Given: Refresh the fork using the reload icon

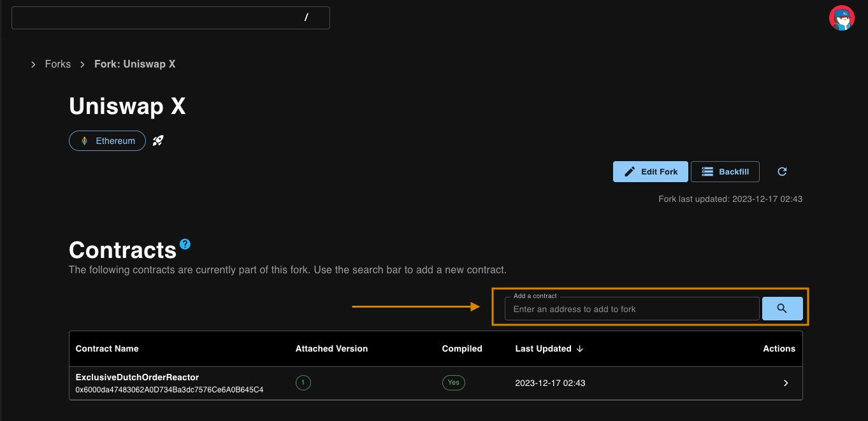Looking at the screenshot, I should [782, 171].
